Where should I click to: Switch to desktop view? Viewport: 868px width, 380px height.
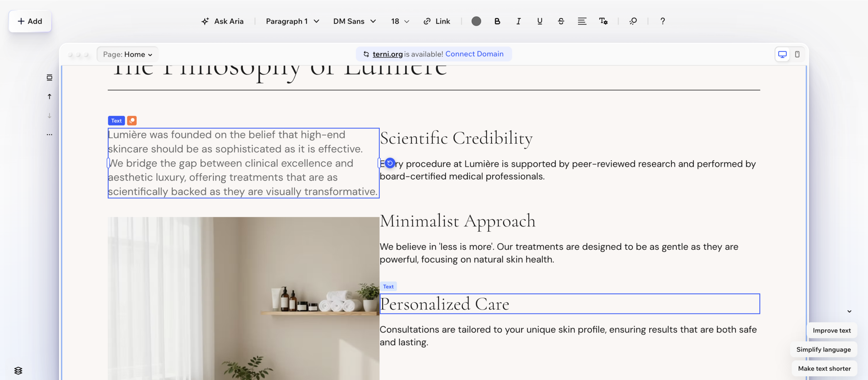pos(782,54)
